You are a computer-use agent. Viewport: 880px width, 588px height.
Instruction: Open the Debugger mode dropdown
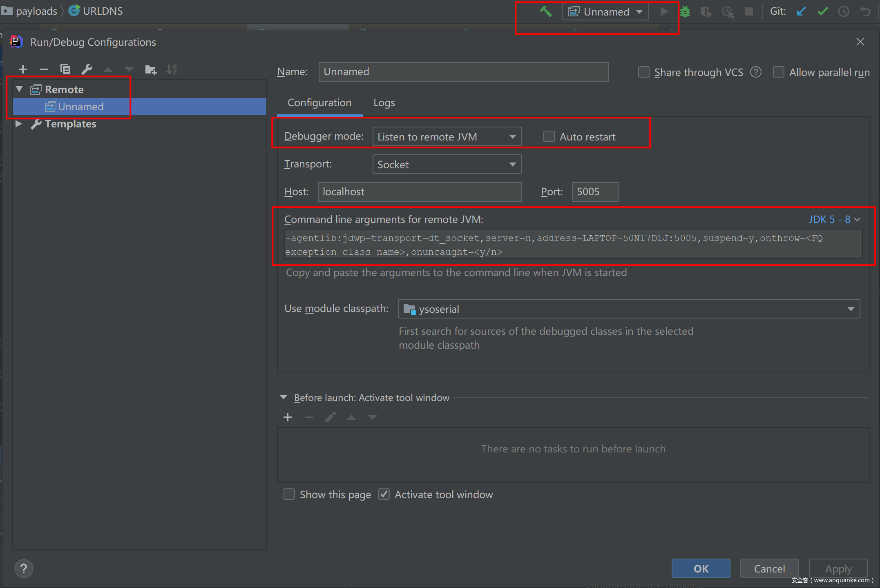pos(447,136)
